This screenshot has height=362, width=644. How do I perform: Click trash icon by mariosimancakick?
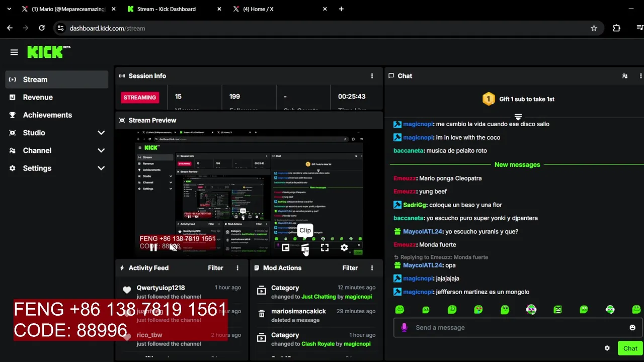(x=261, y=314)
